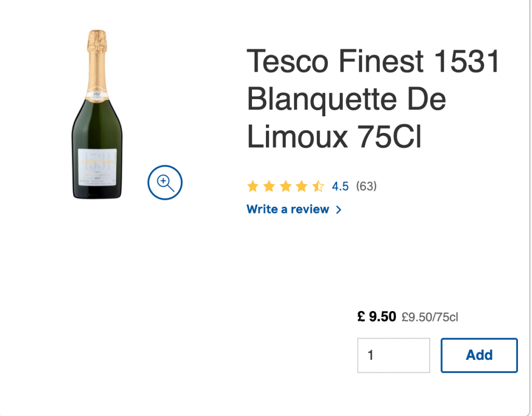Click the bold £ 9.50 price

point(377,316)
